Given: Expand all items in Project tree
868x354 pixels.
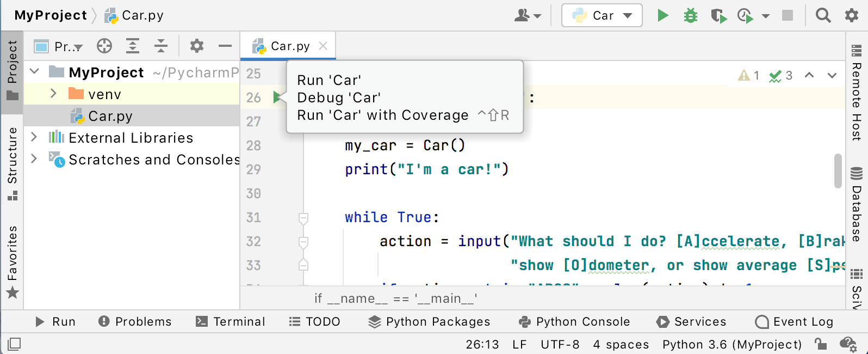Looking at the screenshot, I should (133, 46).
